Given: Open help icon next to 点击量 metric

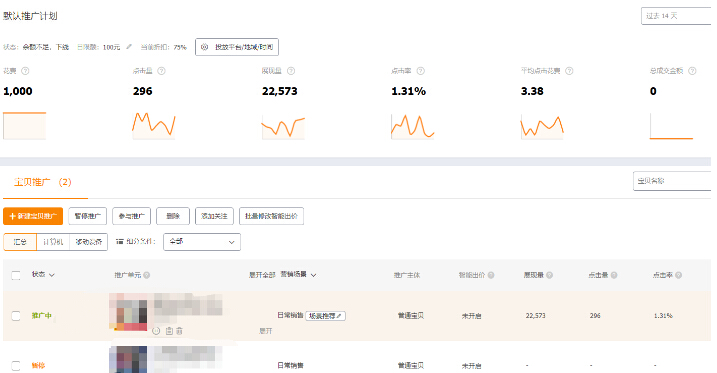Looking at the screenshot, I should point(161,71).
